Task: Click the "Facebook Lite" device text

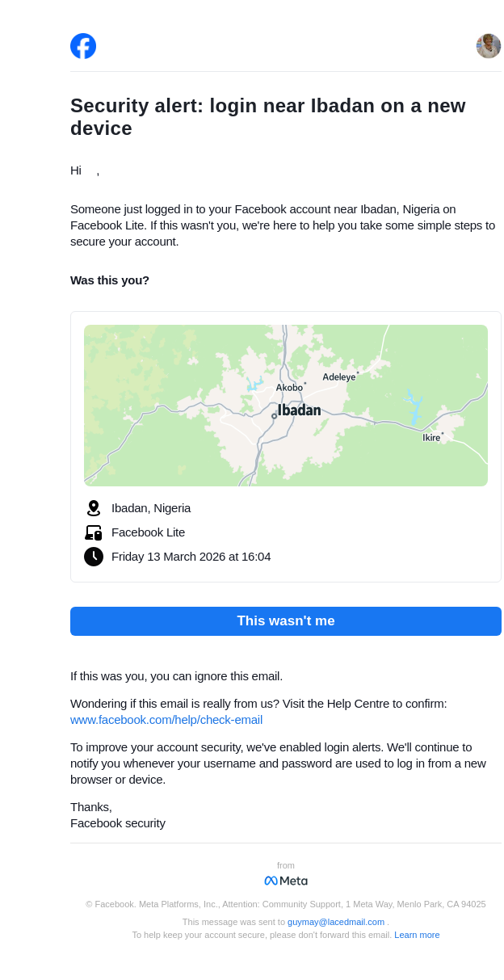Action: pos(149,532)
